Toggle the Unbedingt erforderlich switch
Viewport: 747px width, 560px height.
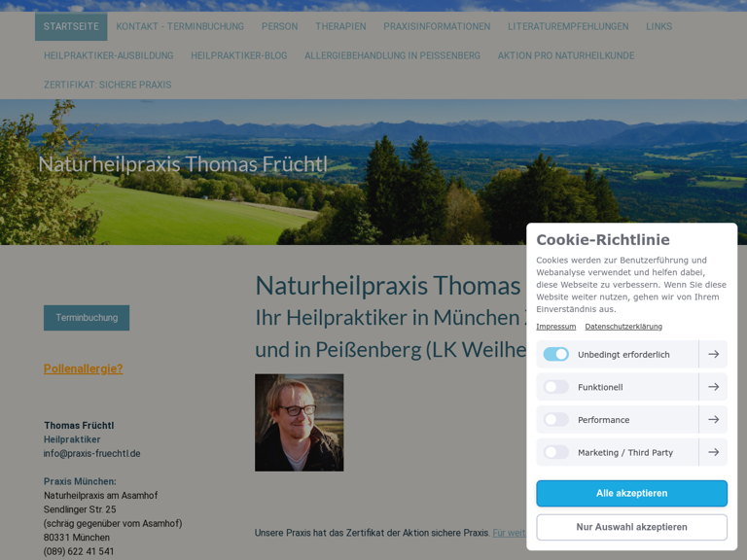[556, 354]
